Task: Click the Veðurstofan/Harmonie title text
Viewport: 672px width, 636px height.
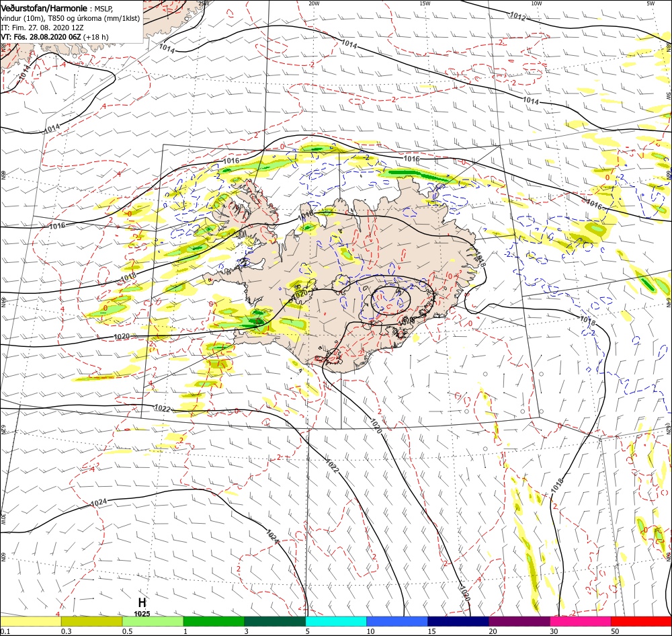Action: [44, 8]
